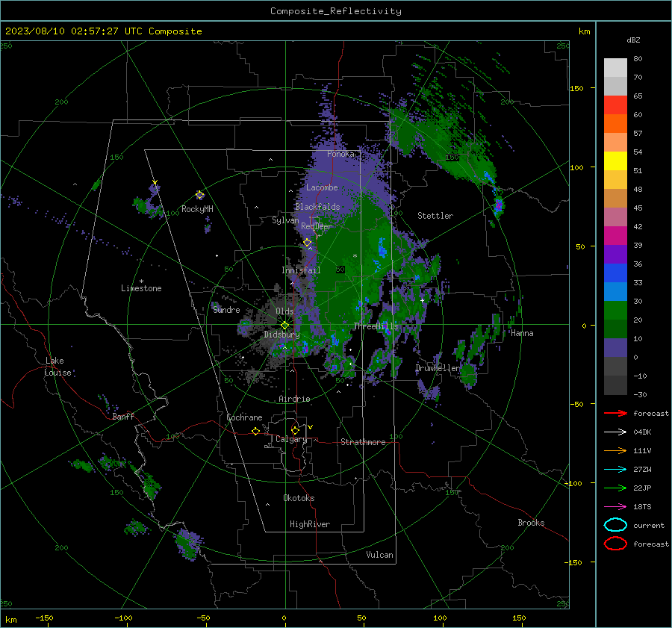Select the orange 111V arrow legend entry
672x628 pixels.
tap(615, 450)
